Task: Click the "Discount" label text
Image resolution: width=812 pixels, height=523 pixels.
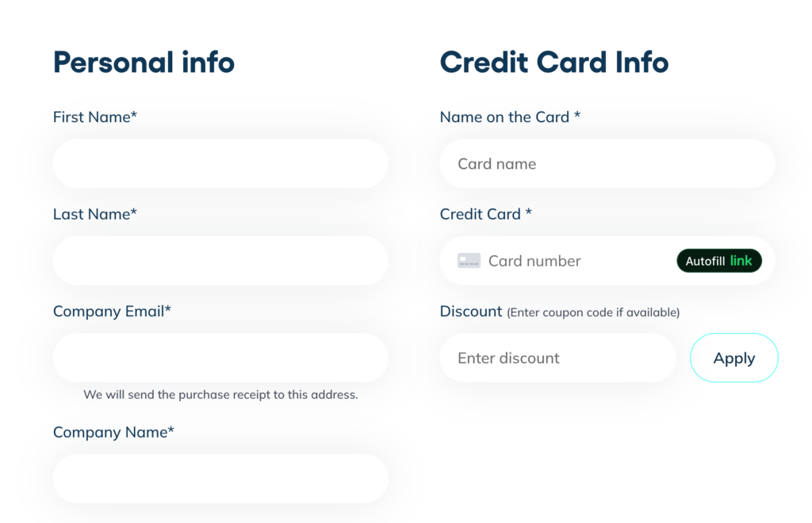Action: click(471, 311)
